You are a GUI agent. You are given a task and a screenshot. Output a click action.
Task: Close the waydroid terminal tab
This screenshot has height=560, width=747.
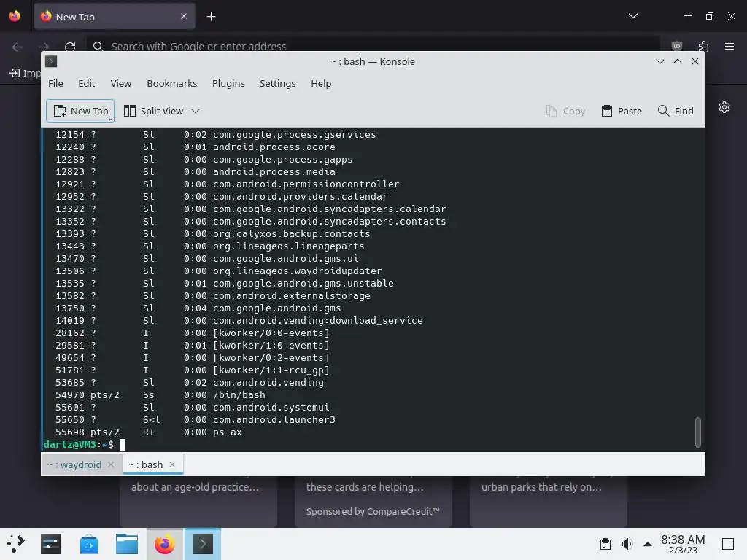click(x=111, y=464)
